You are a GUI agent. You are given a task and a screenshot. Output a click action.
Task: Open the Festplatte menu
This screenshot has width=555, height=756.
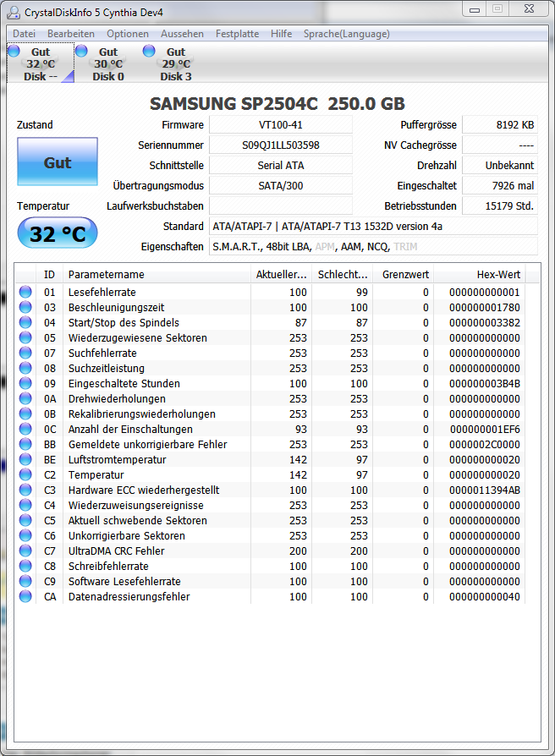pos(237,34)
